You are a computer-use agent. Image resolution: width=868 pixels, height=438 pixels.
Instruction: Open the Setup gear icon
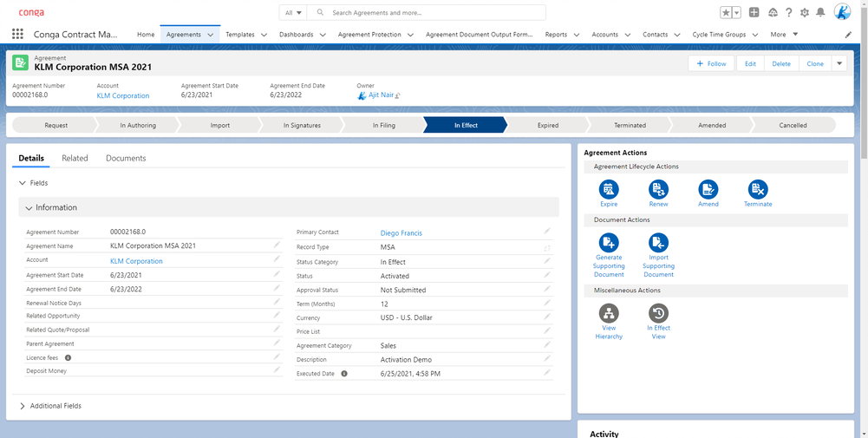click(805, 12)
